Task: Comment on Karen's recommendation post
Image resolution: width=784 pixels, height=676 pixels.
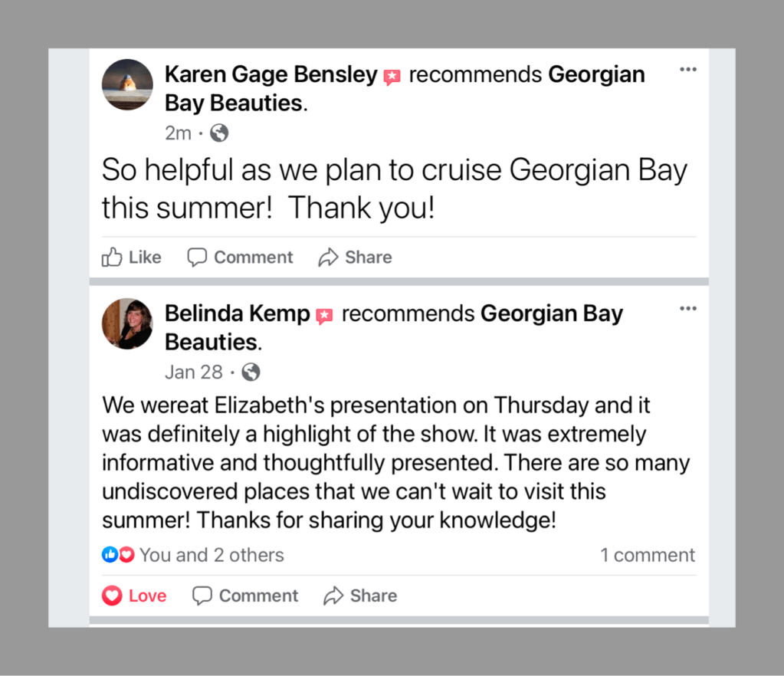Action: (241, 258)
